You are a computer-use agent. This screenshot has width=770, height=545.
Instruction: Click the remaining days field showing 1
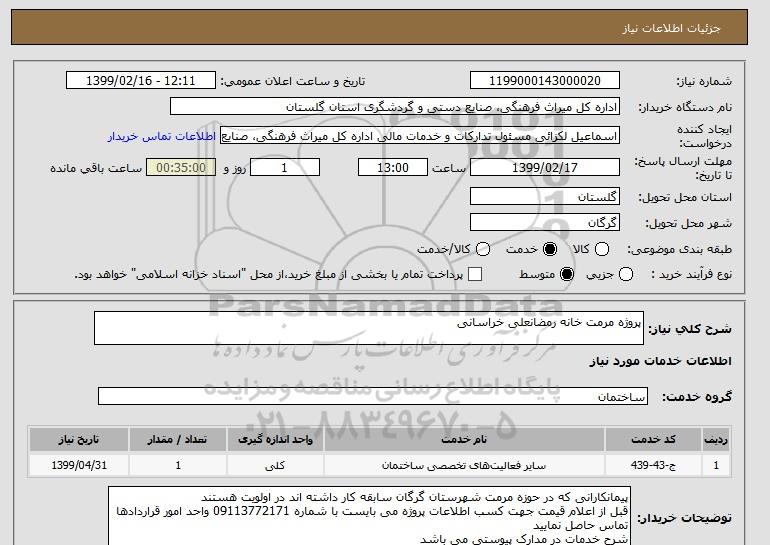[x=285, y=167]
